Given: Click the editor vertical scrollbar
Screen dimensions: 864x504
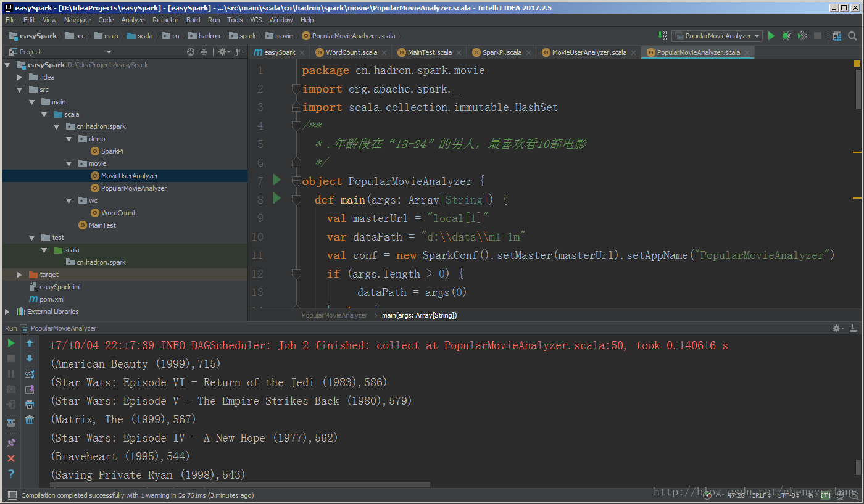Looking at the screenshot, I should (x=858, y=89).
